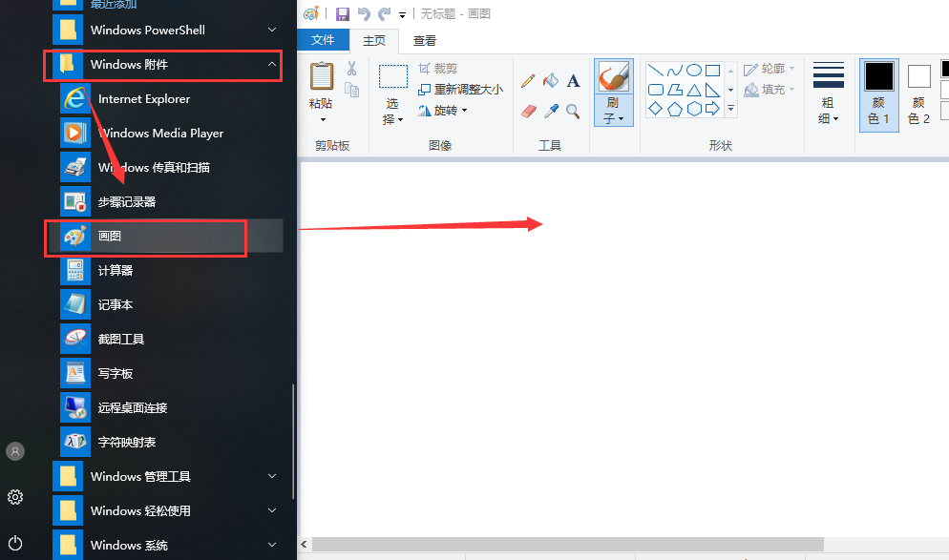Pick the Fill with color bucket tool

(x=551, y=82)
